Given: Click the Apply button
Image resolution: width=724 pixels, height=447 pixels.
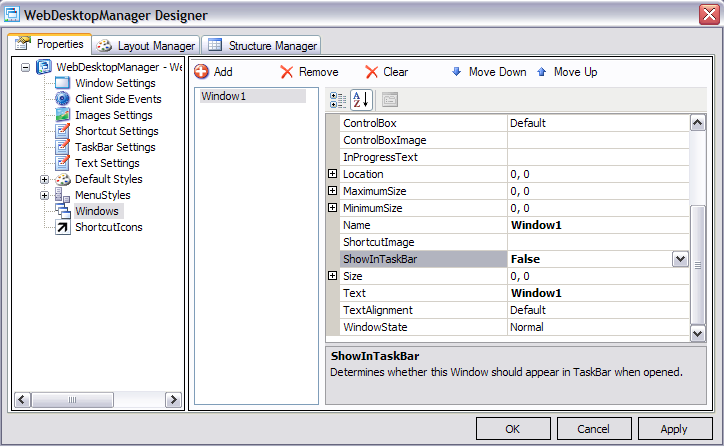Looking at the screenshot, I should (673, 429).
